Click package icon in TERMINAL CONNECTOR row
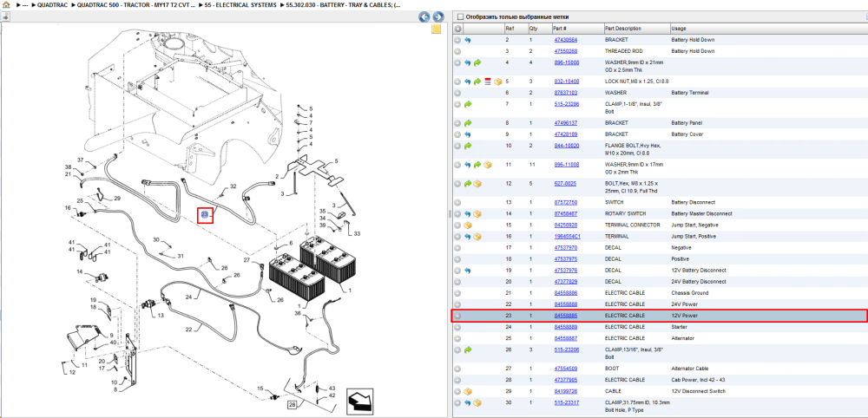The width and height of the screenshot is (868, 418). click(468, 225)
